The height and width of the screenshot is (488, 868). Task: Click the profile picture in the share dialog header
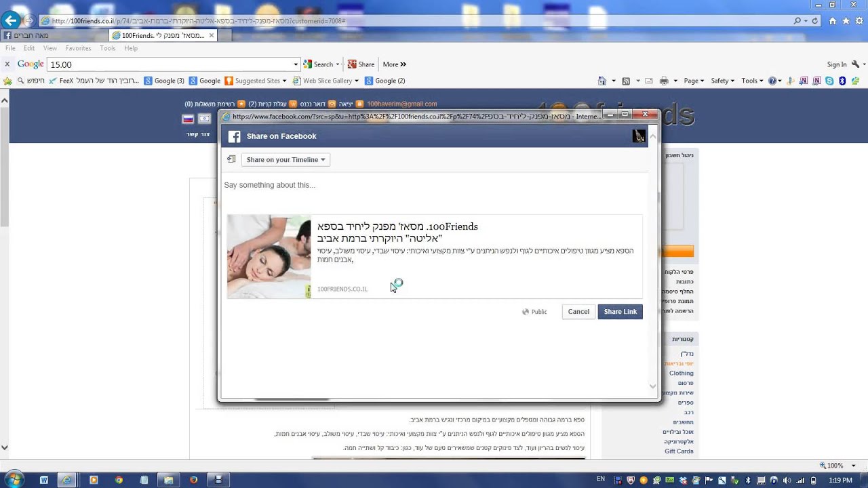[639, 136]
